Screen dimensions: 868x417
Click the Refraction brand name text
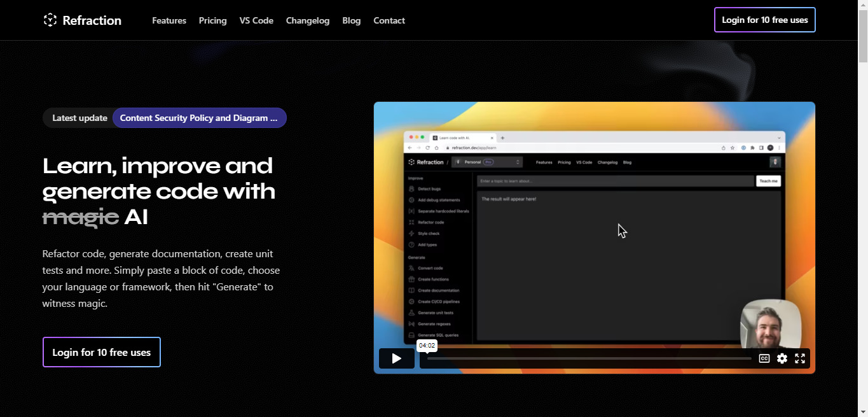coord(92,20)
